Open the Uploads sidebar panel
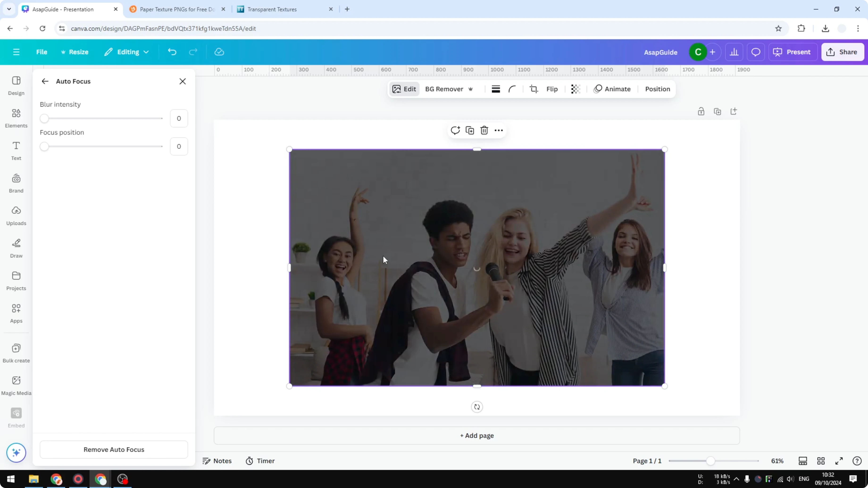 (x=16, y=216)
